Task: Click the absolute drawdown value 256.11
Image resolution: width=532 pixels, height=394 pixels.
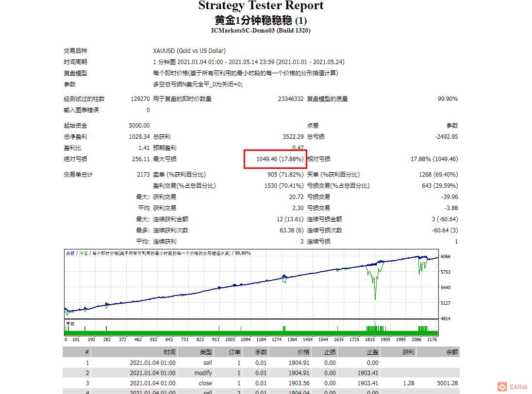Action: [141, 159]
